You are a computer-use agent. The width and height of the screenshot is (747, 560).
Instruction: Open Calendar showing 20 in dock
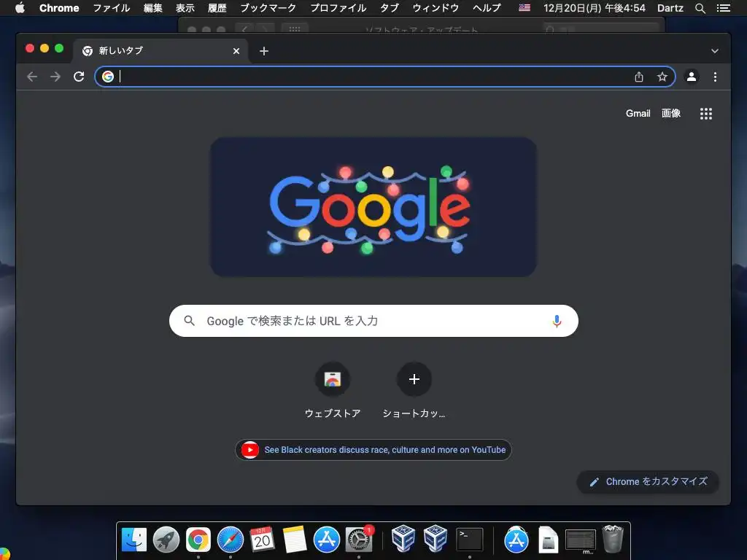point(262,540)
